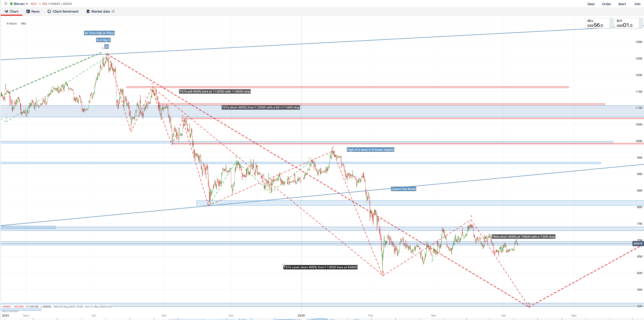This screenshot has width=644, height=320.
Task: Open the Mid price type selector
Action: [x=23, y=23]
